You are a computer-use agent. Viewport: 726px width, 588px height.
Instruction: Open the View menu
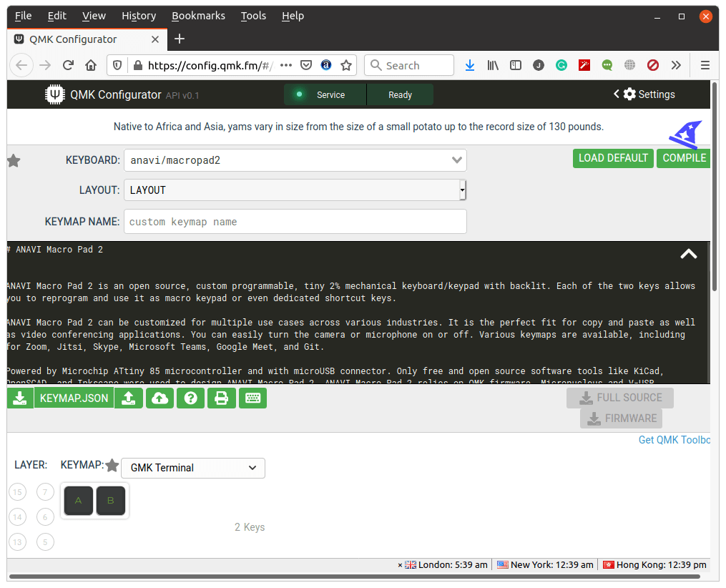coord(94,16)
